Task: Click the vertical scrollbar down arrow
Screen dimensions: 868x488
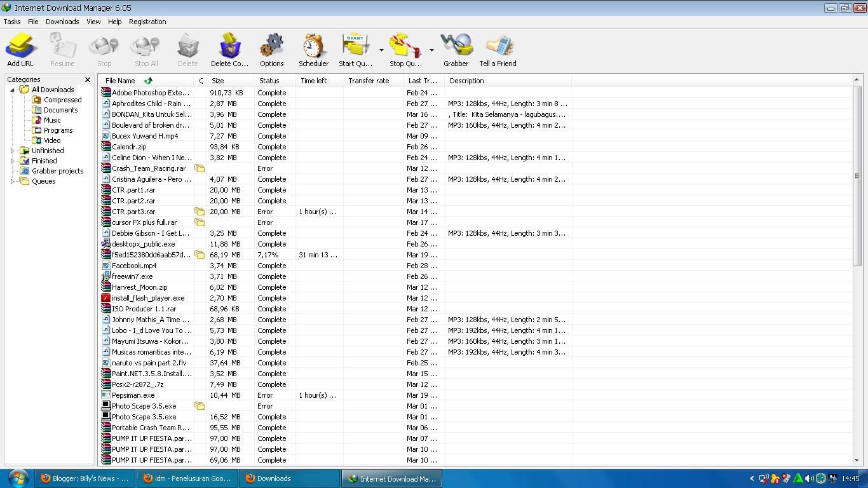Action: (x=857, y=460)
